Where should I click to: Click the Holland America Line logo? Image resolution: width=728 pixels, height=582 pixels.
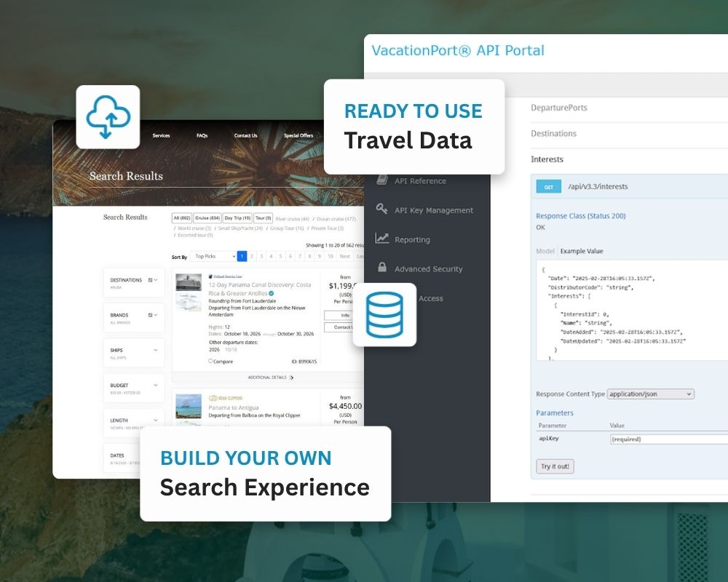tap(226, 276)
